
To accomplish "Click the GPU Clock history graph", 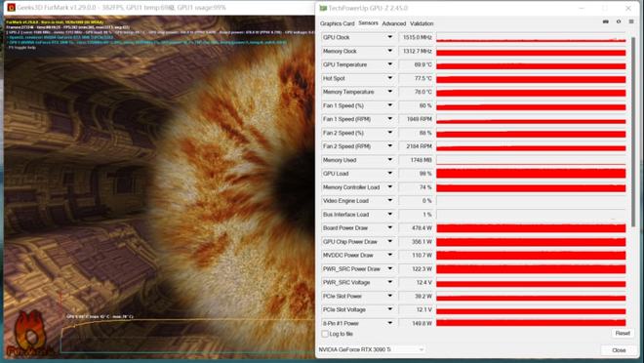I will (x=531, y=37).
